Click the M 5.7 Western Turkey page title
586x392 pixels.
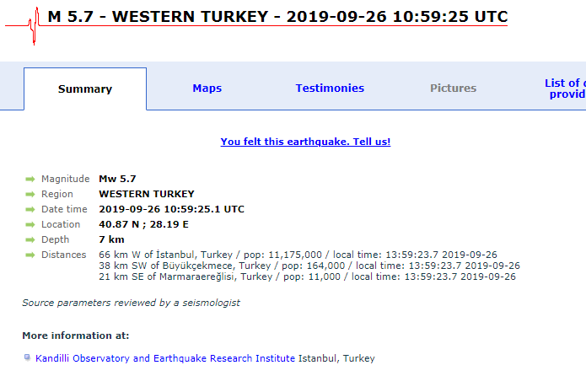(277, 17)
